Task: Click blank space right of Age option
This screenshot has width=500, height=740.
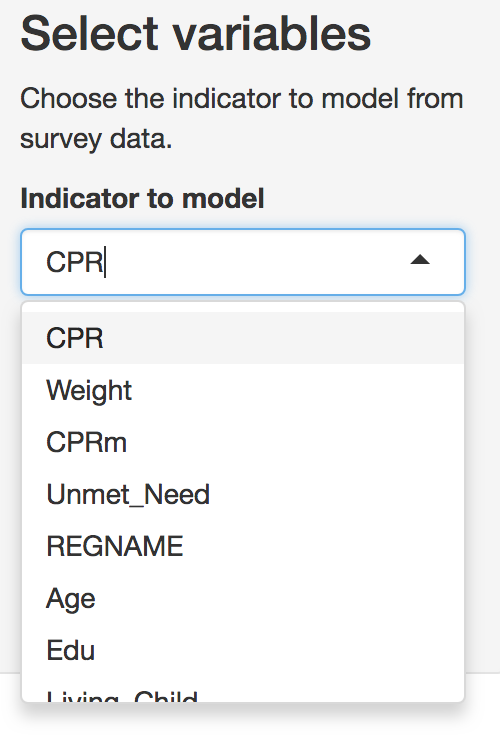Action: pos(279,598)
